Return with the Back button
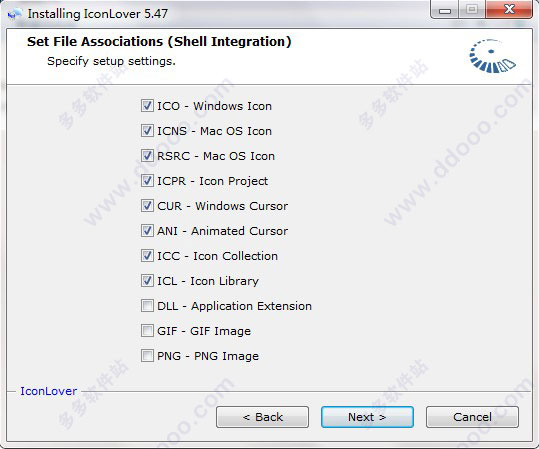Screen dimensions: 539x449 click(x=262, y=417)
